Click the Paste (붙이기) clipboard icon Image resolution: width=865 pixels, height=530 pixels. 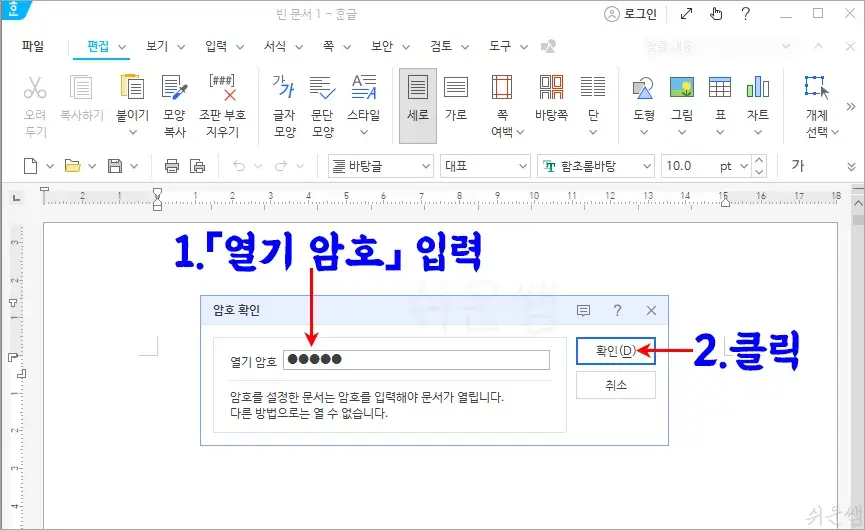(x=132, y=87)
